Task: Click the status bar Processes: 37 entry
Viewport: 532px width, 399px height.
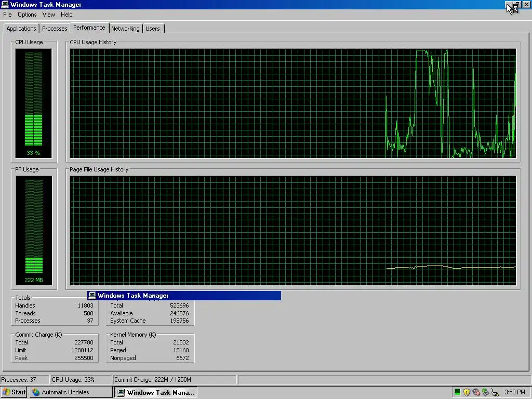Action: click(25, 380)
